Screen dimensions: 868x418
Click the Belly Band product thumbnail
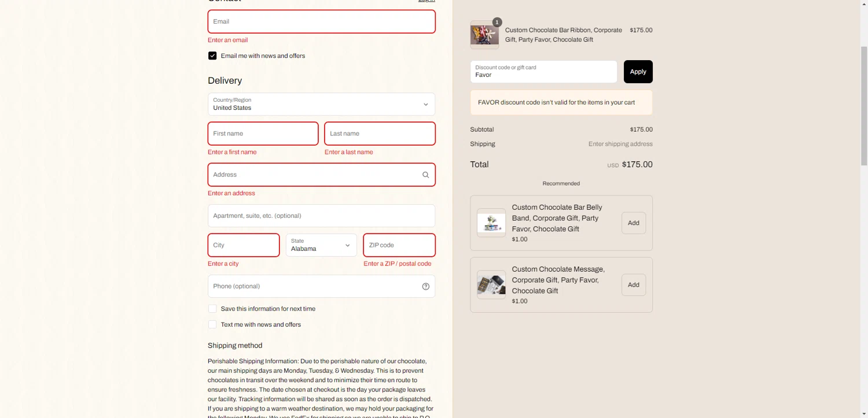[491, 223]
